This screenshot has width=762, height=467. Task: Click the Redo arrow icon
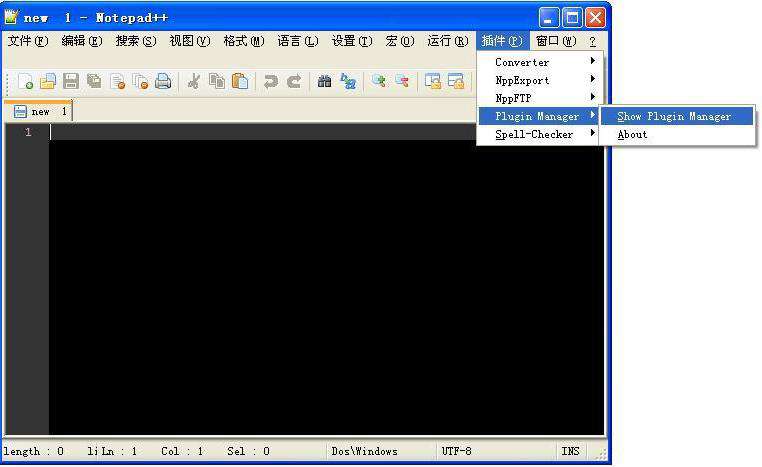pyautogui.click(x=294, y=81)
